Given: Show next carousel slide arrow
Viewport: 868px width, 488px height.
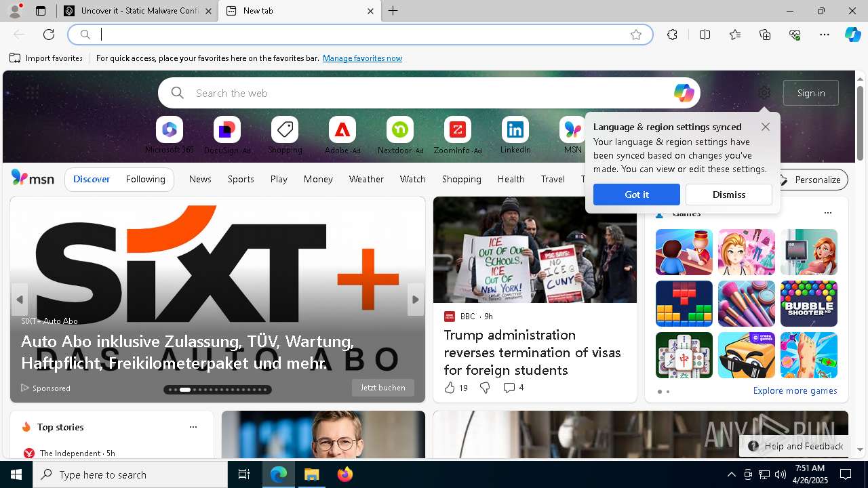Looking at the screenshot, I should coord(416,300).
